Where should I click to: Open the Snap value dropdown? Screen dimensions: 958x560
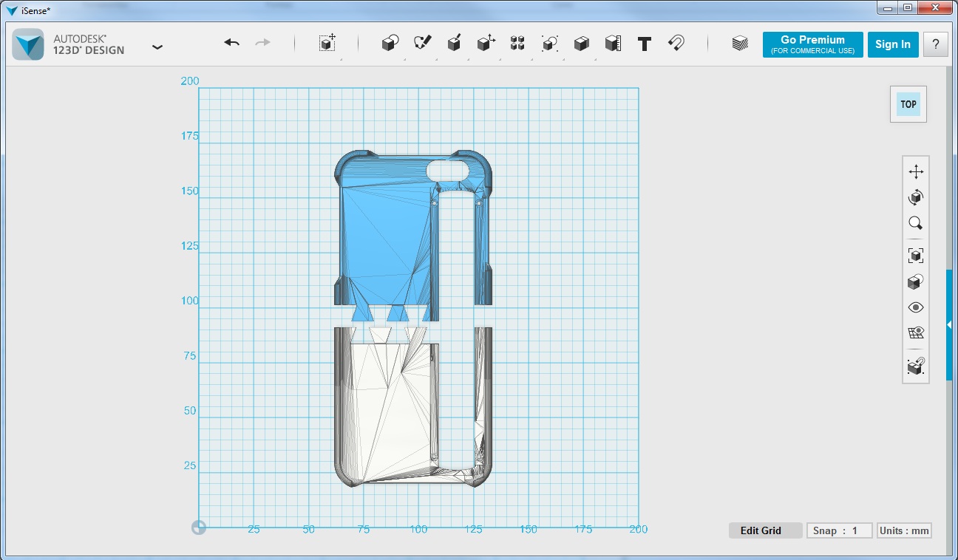click(x=839, y=530)
